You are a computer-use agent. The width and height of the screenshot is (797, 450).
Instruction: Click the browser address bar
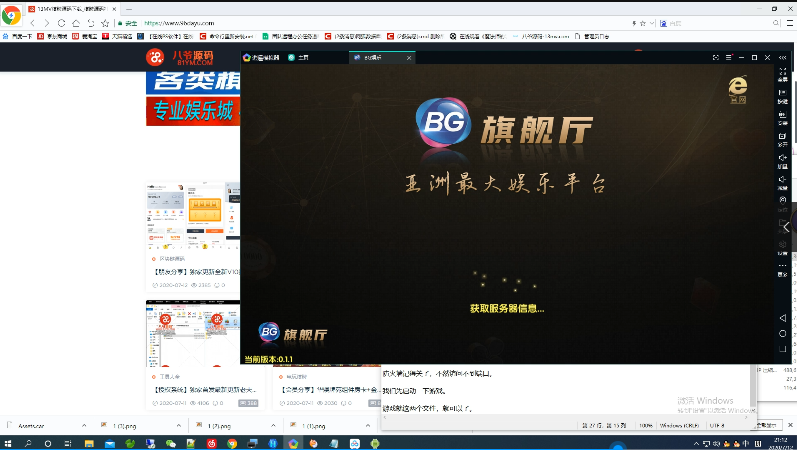point(371,23)
